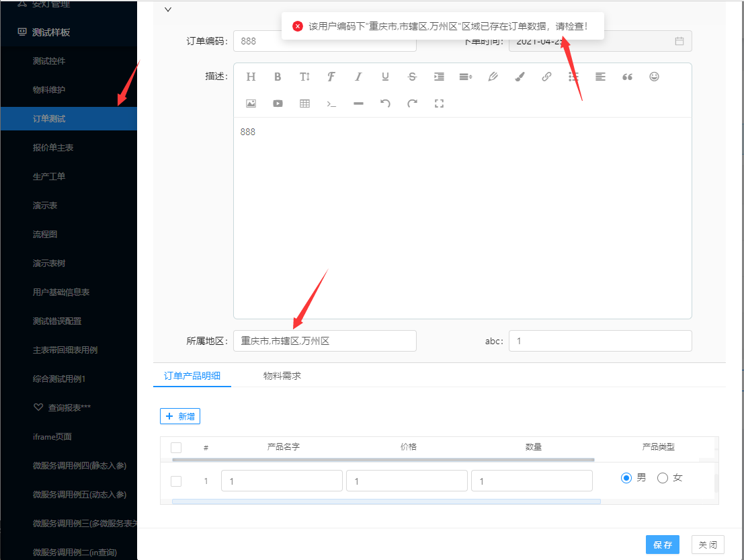This screenshot has height=560, width=744.
Task: Click the 关闭 button
Action: pyautogui.click(x=708, y=545)
